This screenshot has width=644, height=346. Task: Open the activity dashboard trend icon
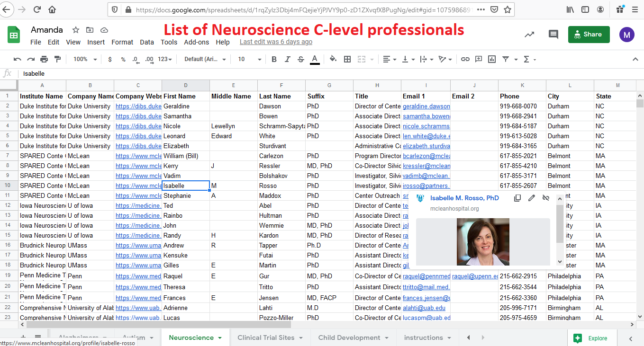529,34
